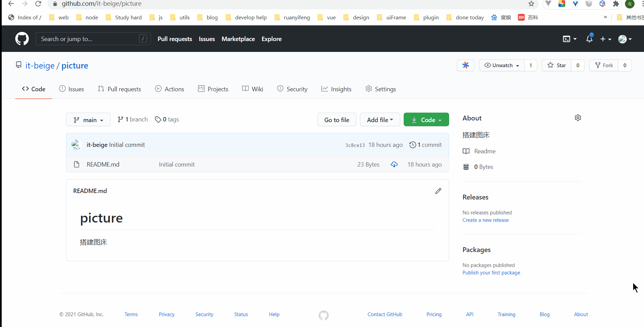This screenshot has height=327, width=644.
Task: Open the main branch dropdown
Action: tap(88, 120)
